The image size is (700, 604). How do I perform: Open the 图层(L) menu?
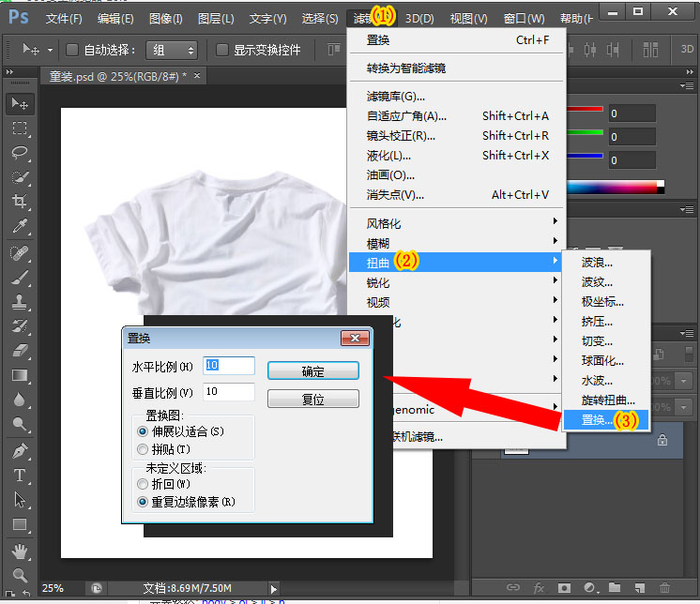216,19
